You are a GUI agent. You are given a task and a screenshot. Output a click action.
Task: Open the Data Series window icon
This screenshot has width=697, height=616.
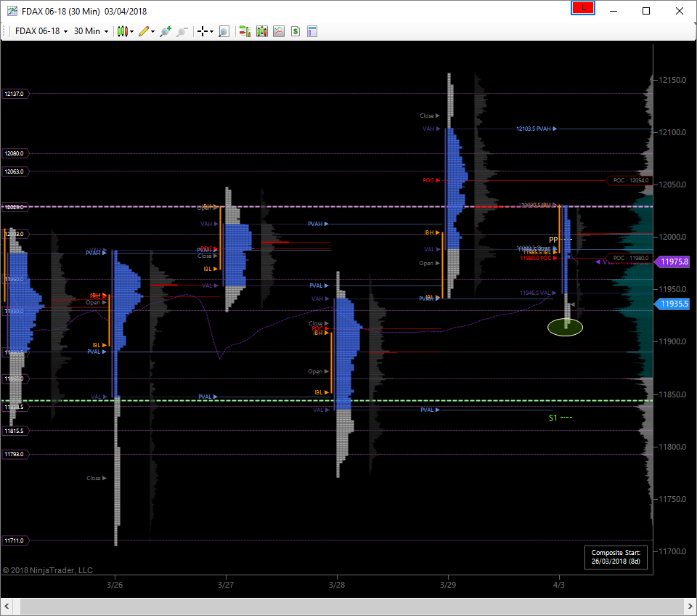click(x=262, y=31)
